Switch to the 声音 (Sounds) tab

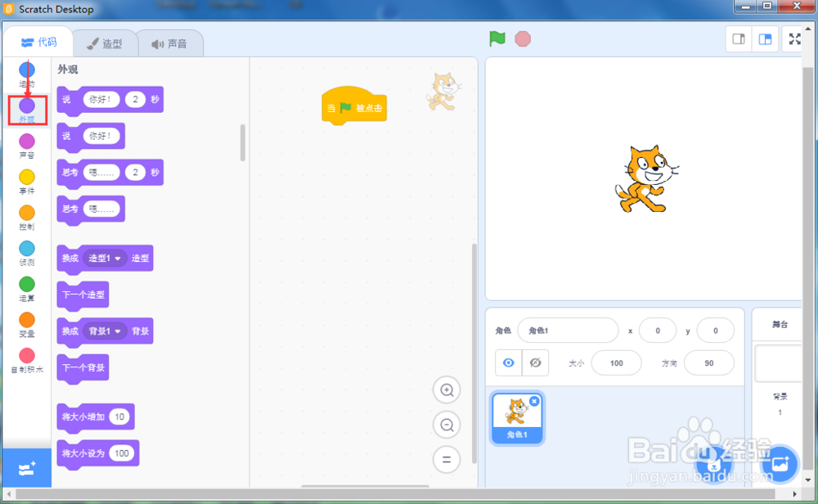pyautogui.click(x=170, y=43)
